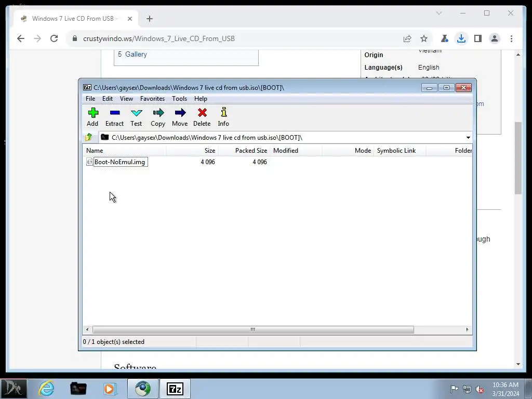This screenshot has width=532, height=399.
Task: Bookmark this page with star icon
Action: pos(424,38)
